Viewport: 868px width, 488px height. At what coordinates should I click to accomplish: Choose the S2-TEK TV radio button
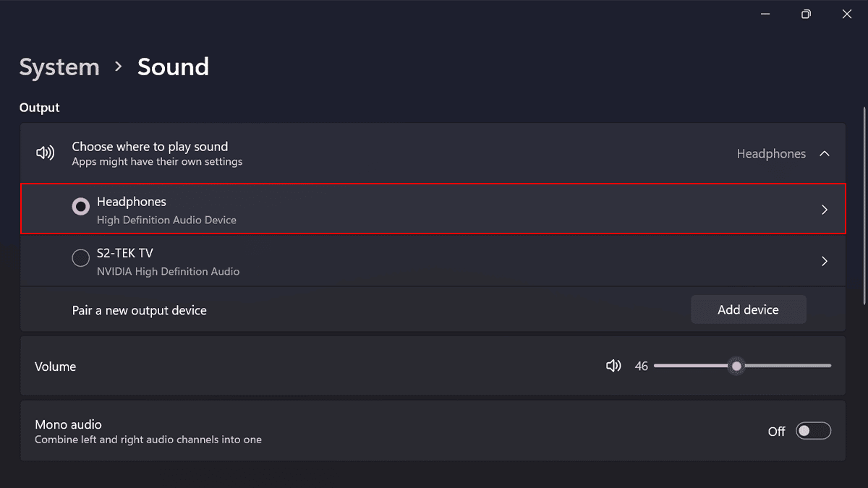(x=81, y=257)
